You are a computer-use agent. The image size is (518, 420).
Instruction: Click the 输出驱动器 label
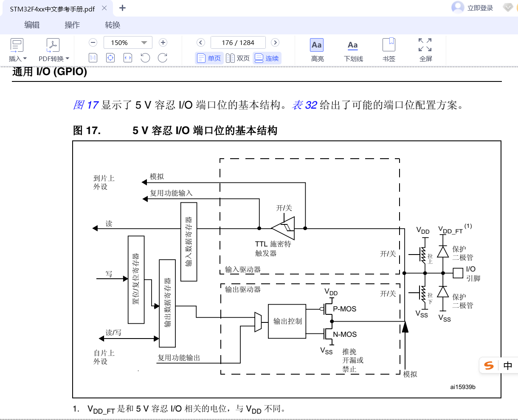(243, 289)
